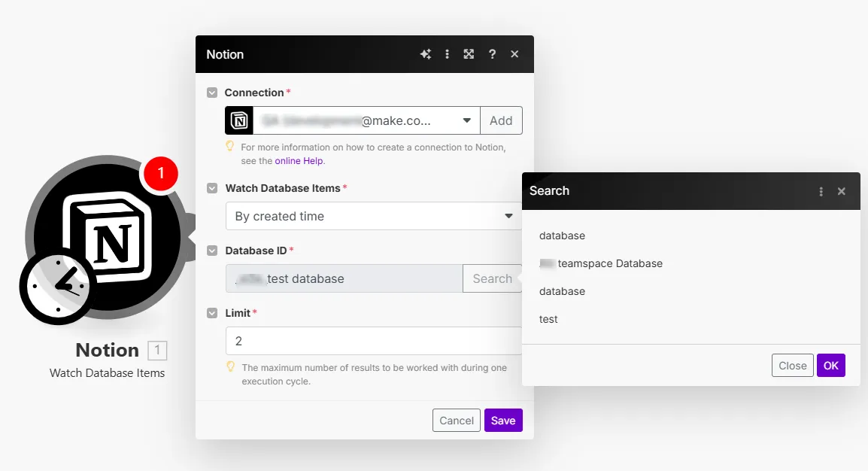Click the lightbulb hint icon under Connection
Viewport: 868px width, 471px height.
pos(229,147)
